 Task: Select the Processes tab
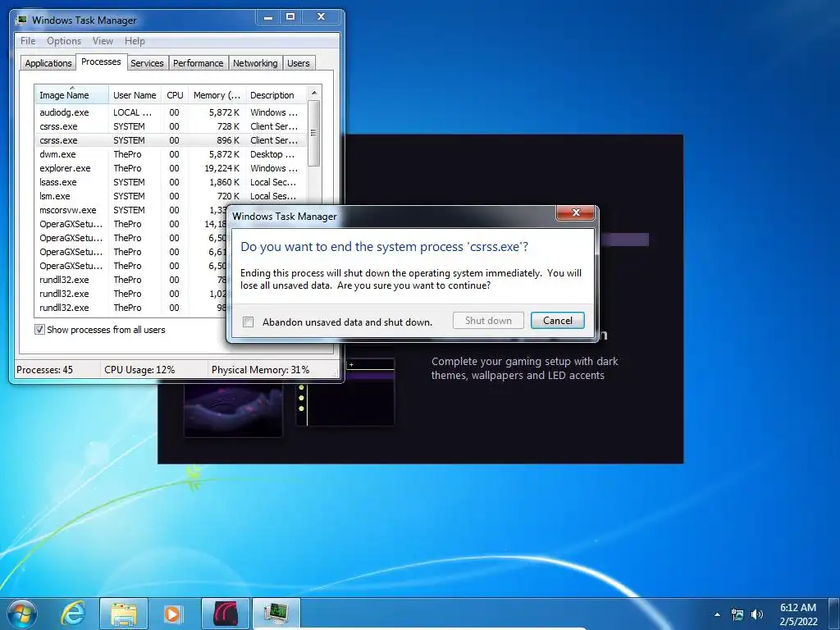101,62
